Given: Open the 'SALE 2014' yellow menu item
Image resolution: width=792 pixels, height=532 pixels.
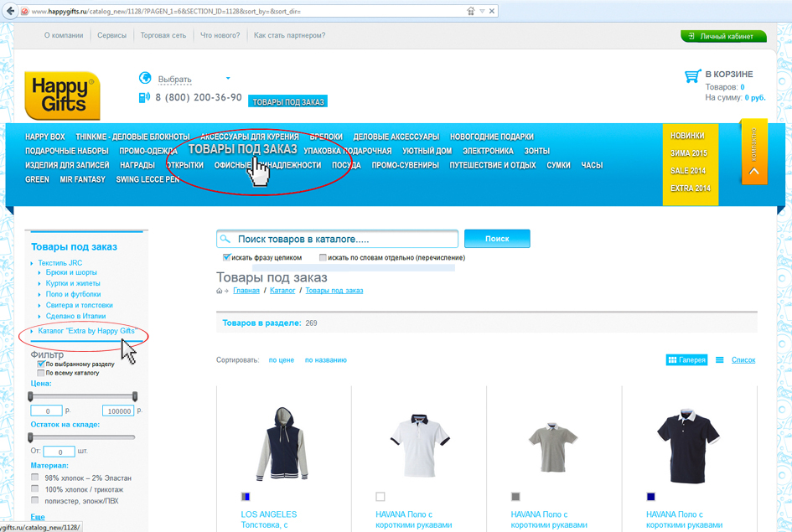Looking at the screenshot, I should [x=687, y=171].
